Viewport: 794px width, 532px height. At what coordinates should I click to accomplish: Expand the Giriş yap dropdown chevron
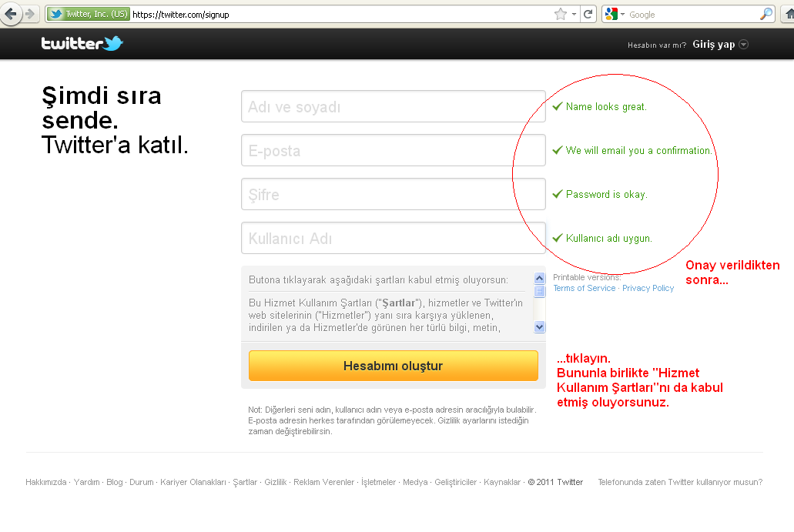[744, 44]
